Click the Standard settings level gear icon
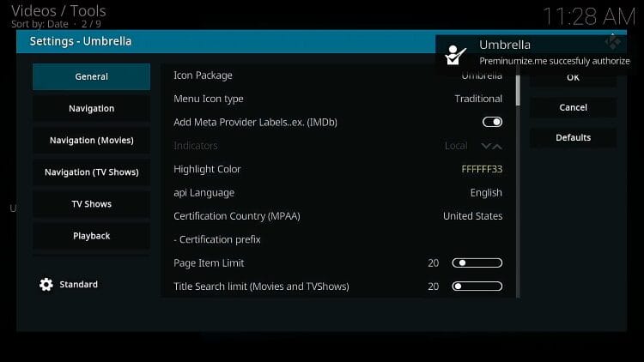 (x=46, y=285)
